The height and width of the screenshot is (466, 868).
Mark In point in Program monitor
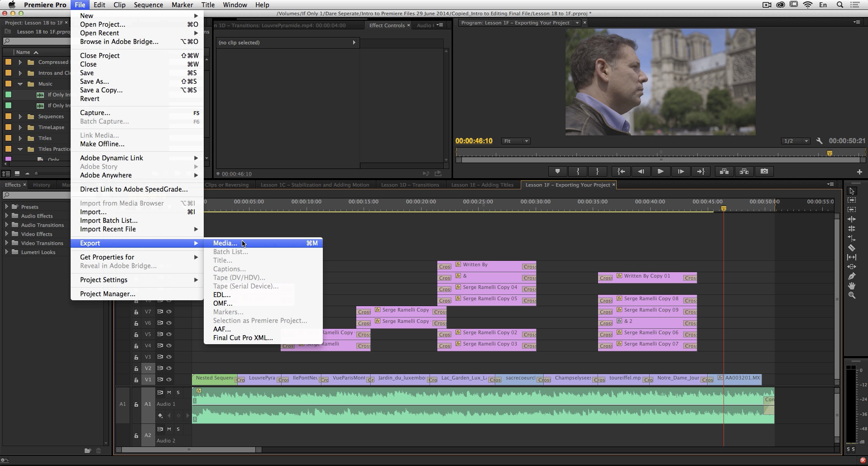point(578,171)
